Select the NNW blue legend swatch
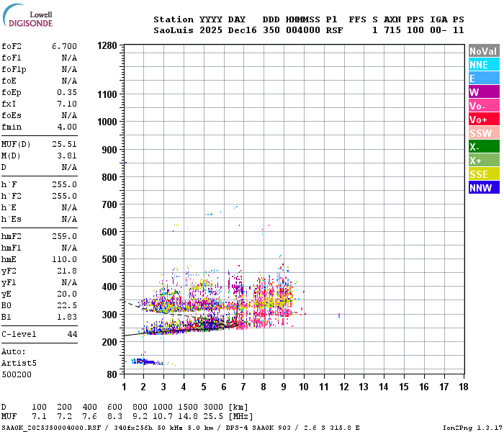The height and width of the screenshot is (432, 504). click(x=484, y=188)
